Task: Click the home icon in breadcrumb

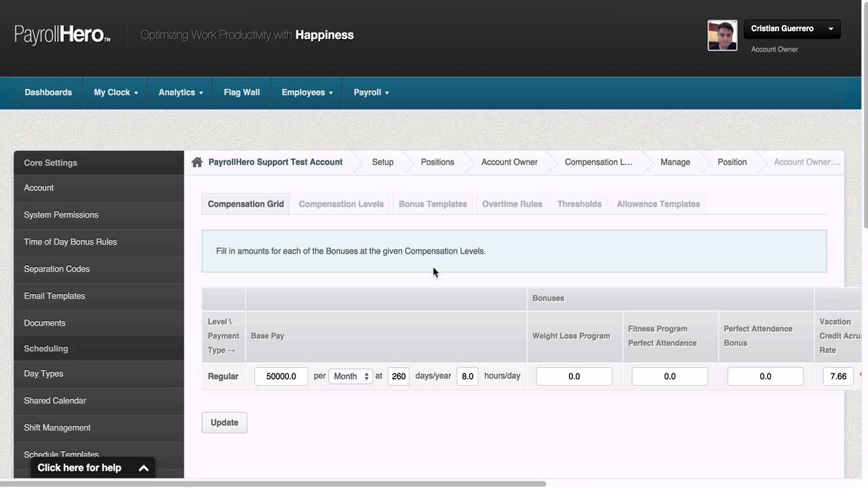Action: [x=197, y=162]
